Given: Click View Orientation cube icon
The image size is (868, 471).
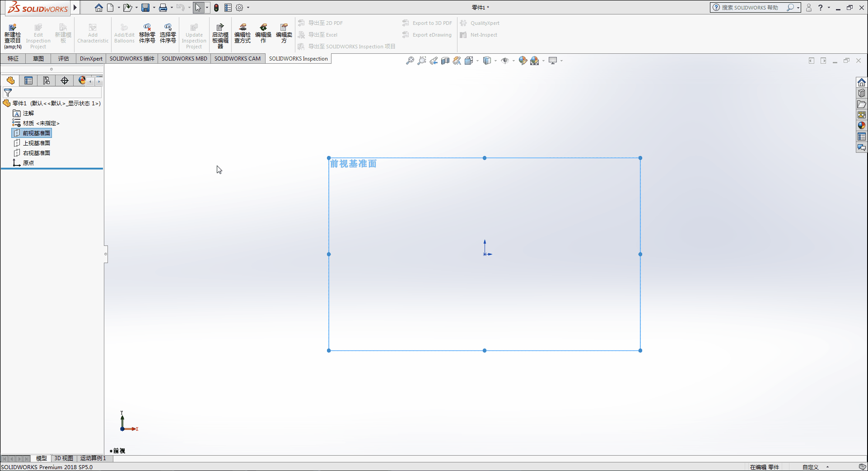Looking at the screenshot, I should coord(469,61).
